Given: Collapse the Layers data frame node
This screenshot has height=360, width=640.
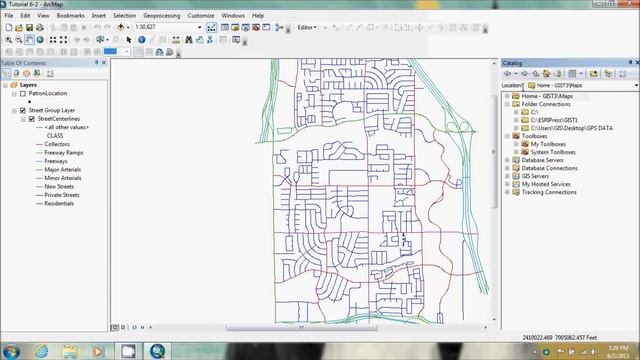Looking at the screenshot, I should coord(5,85).
